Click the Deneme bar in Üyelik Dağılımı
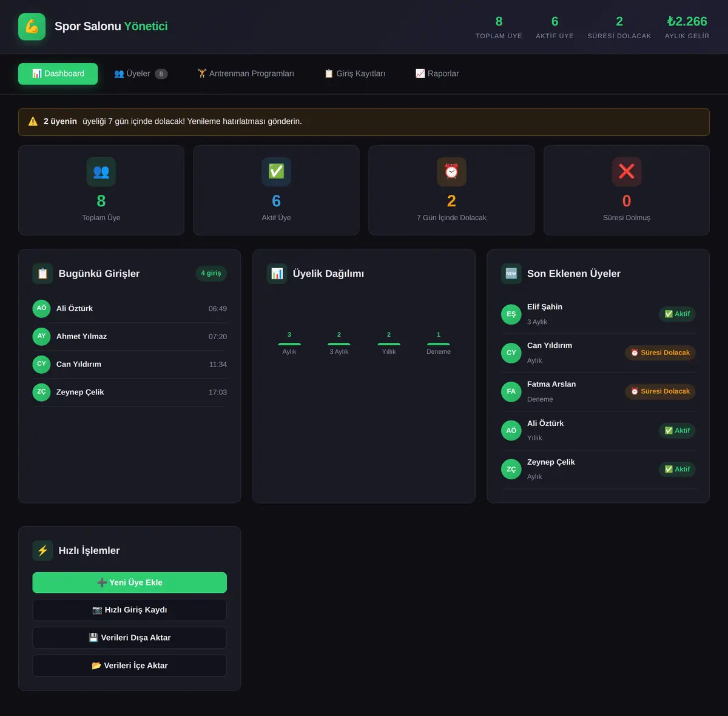 pos(439,344)
